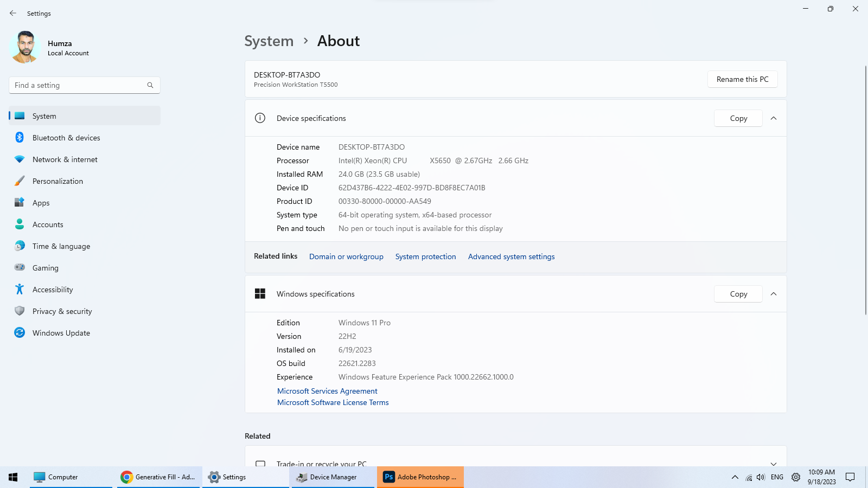Click the network tray icon

(x=749, y=477)
